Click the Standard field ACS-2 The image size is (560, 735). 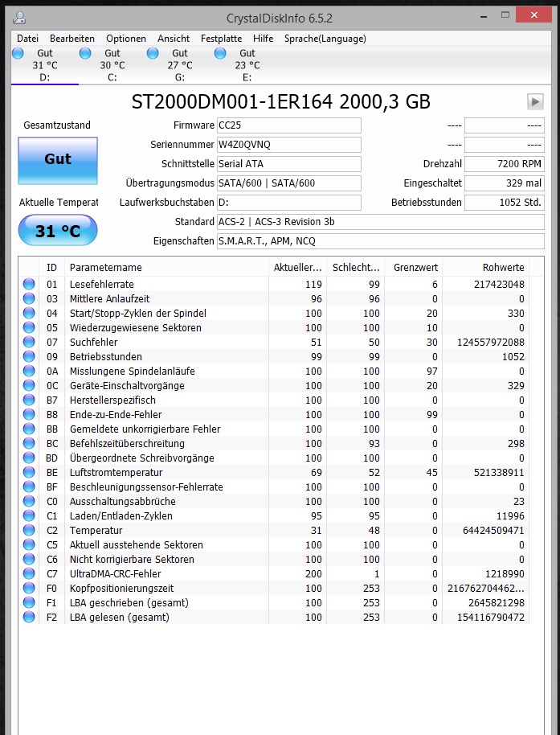[x=381, y=222]
